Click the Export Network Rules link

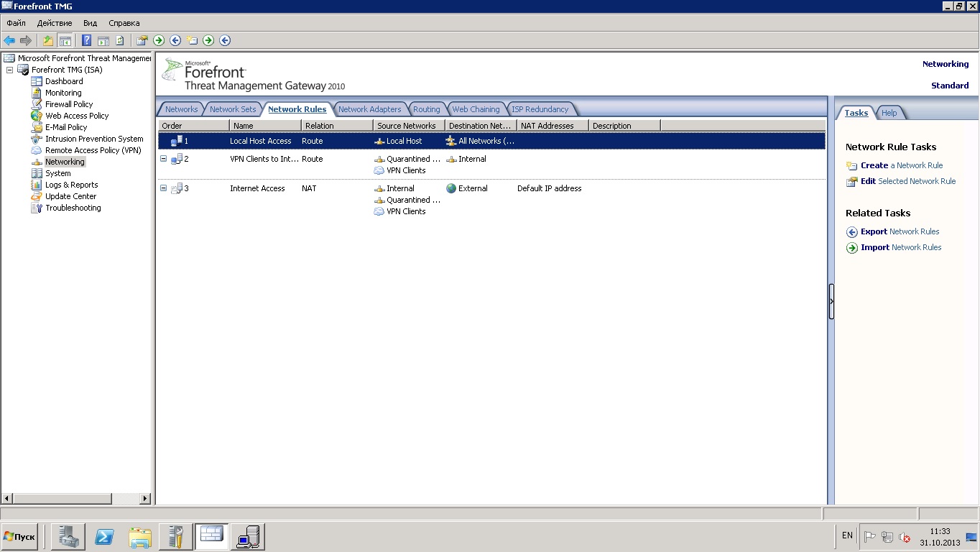(900, 231)
